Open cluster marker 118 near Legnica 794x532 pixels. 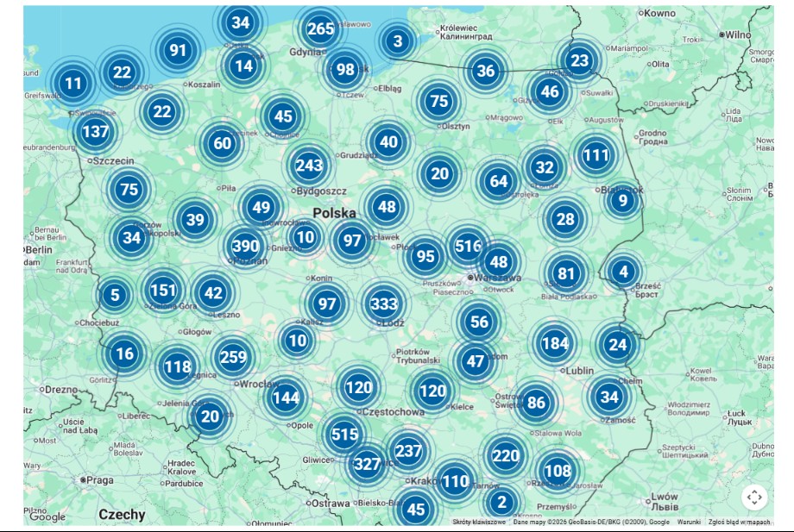(177, 366)
